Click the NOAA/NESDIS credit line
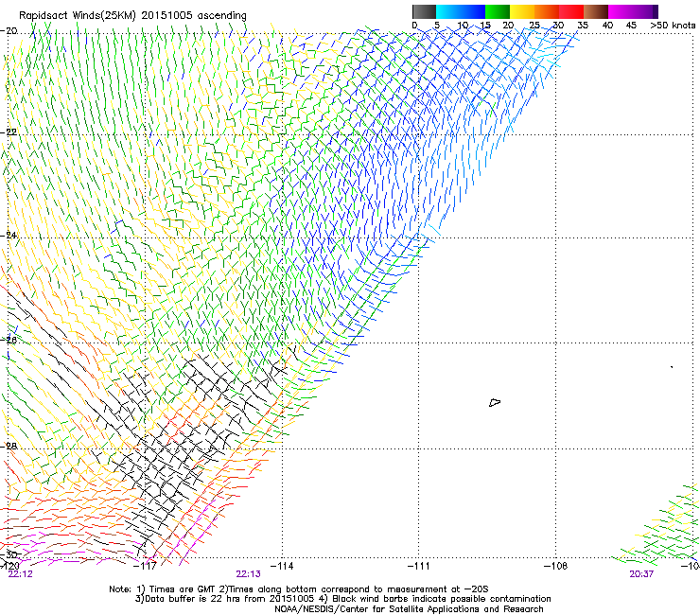Image resolution: width=700 pixels, height=615 pixels. [409, 609]
